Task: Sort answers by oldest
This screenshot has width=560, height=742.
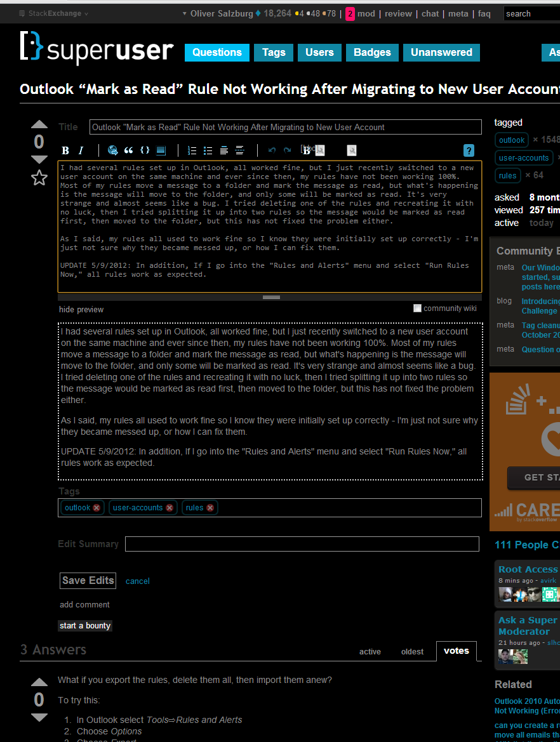Action: pyautogui.click(x=412, y=652)
